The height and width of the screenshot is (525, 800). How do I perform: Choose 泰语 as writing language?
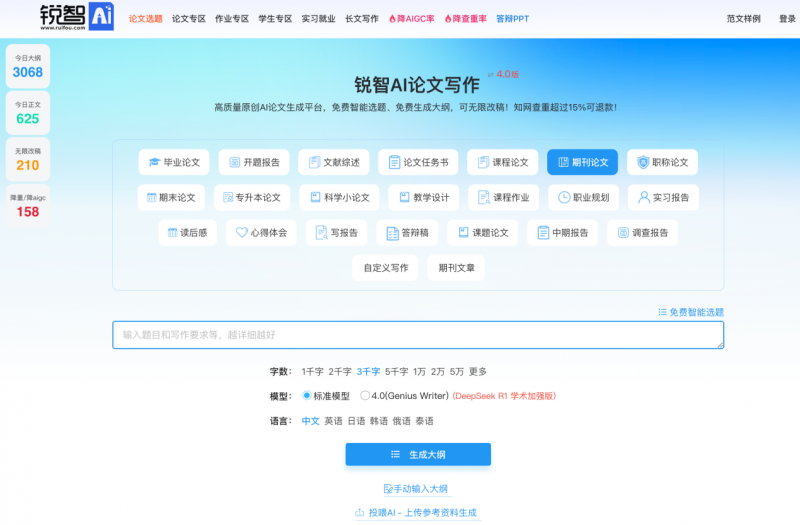pyautogui.click(x=424, y=421)
